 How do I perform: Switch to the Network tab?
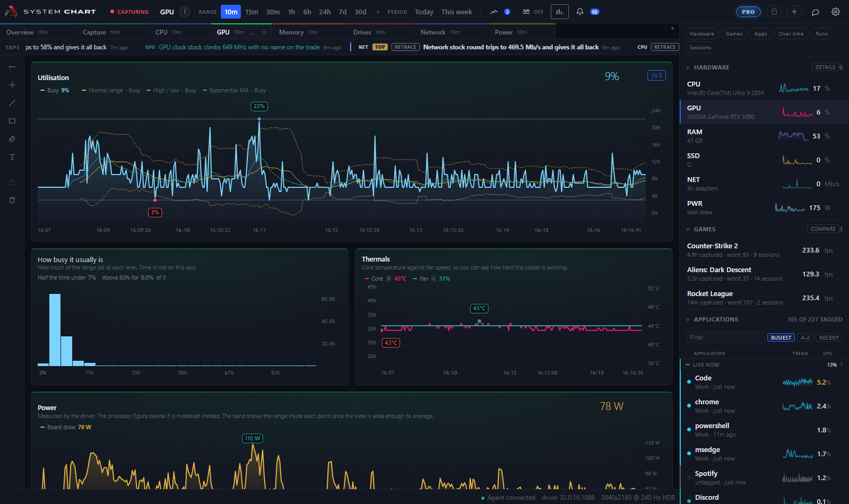(x=451, y=32)
